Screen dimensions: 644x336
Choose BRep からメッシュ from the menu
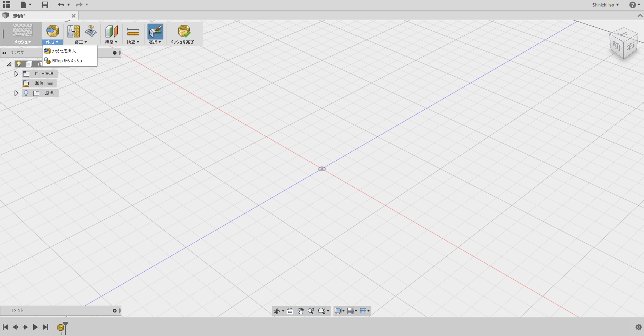[70, 61]
